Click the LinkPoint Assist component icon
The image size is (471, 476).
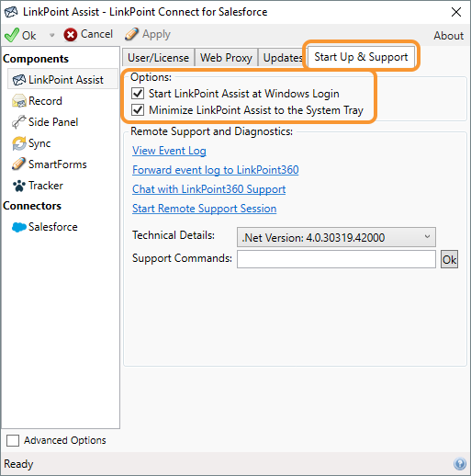[x=19, y=80]
